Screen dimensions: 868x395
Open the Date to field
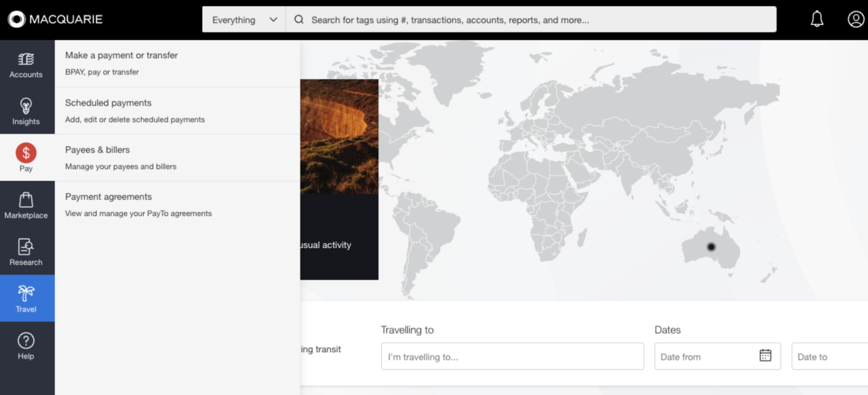(x=830, y=356)
